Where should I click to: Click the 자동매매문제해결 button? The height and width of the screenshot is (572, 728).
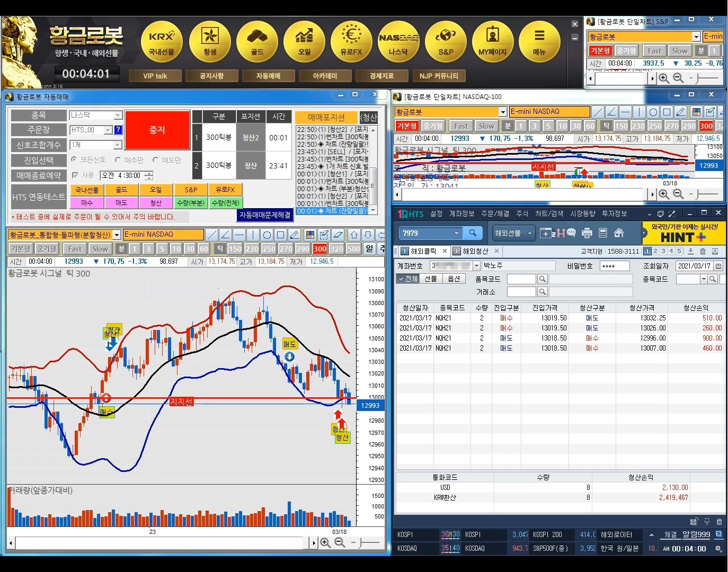[x=265, y=215]
